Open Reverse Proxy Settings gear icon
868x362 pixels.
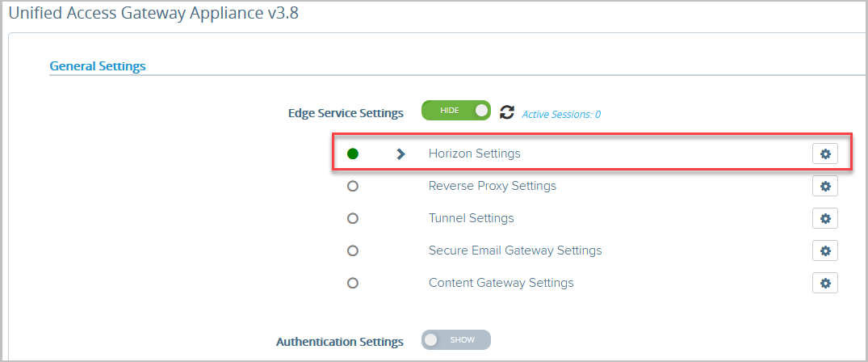click(825, 187)
